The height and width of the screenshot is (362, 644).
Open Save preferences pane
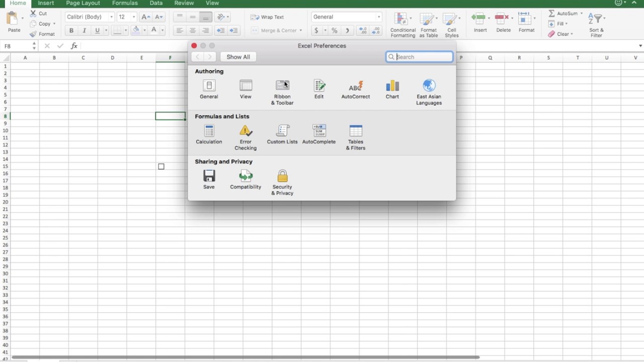pos(209,179)
